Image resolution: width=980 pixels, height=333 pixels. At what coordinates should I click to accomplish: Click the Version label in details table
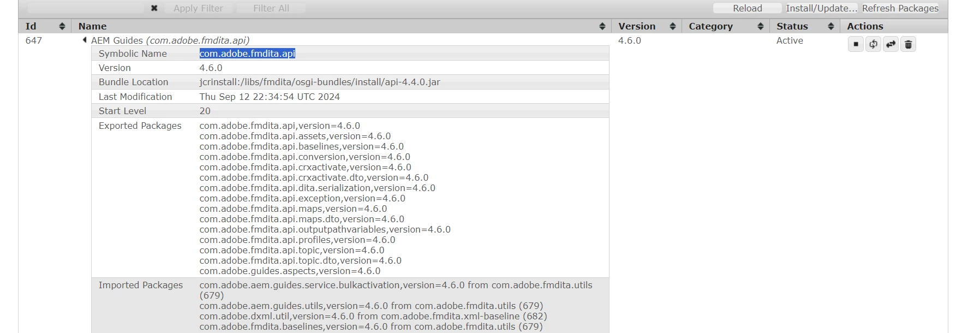click(115, 68)
